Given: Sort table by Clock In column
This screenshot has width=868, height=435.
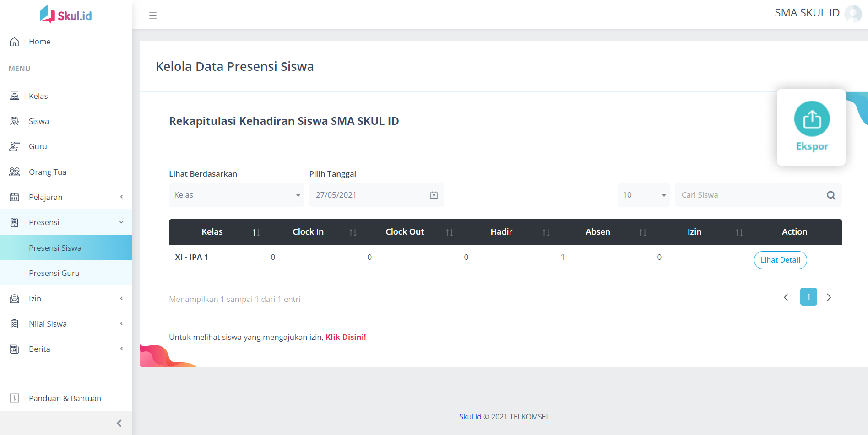Looking at the screenshot, I should click(x=353, y=232).
